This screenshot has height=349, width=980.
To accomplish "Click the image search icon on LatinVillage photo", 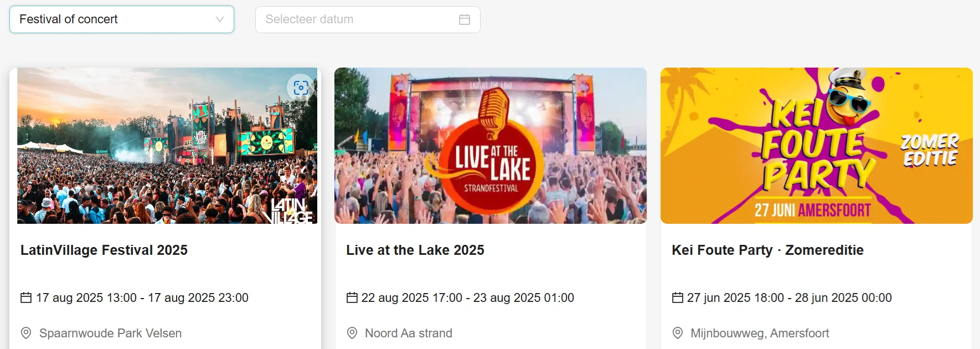I will 301,88.
